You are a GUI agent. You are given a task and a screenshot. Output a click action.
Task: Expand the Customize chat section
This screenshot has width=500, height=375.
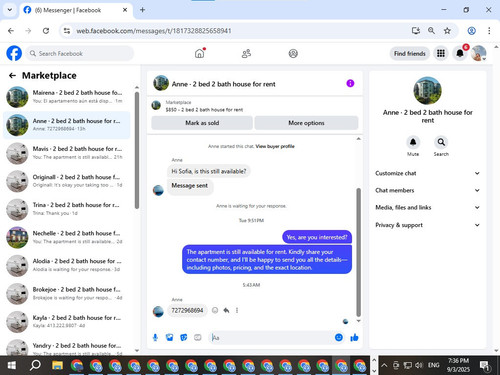click(428, 173)
